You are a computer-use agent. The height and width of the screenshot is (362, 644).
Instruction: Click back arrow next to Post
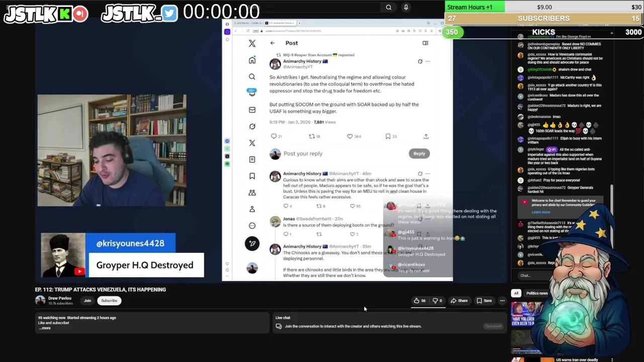272,43
